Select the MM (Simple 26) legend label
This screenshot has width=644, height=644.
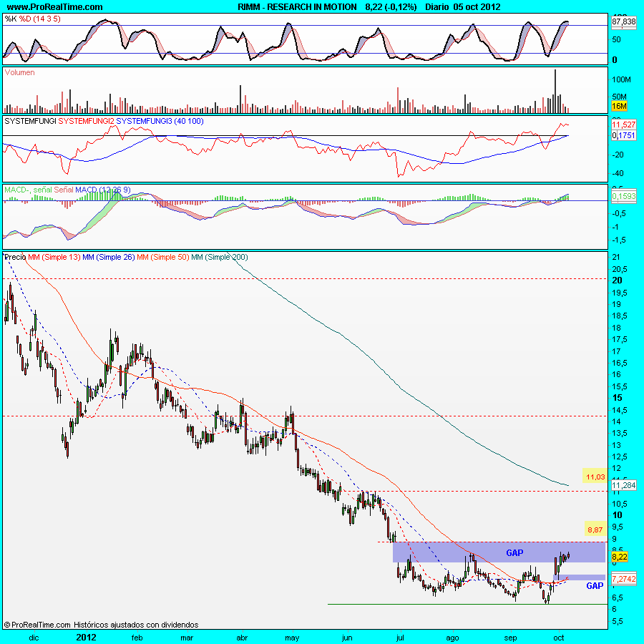[x=109, y=257]
